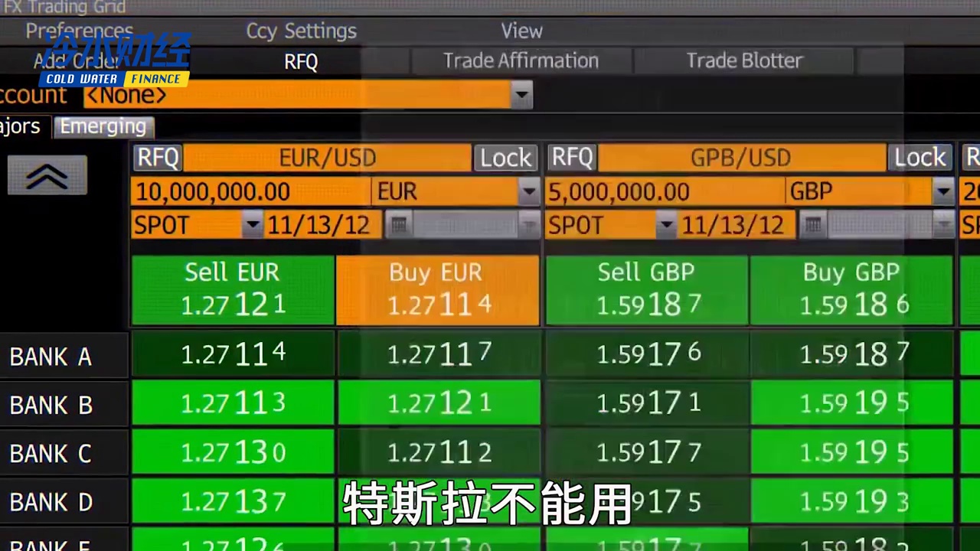Select Bank B's Buy GBP quote 1.59195
The height and width of the screenshot is (551, 980).
click(x=852, y=403)
